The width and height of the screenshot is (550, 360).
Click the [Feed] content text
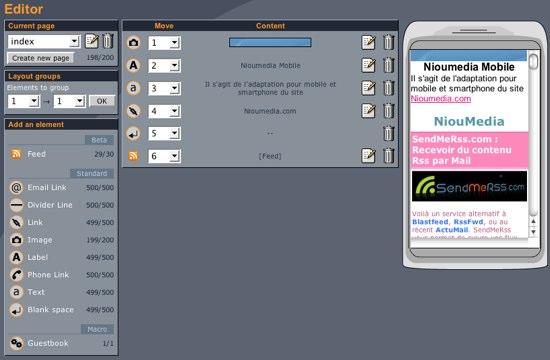tap(270, 156)
